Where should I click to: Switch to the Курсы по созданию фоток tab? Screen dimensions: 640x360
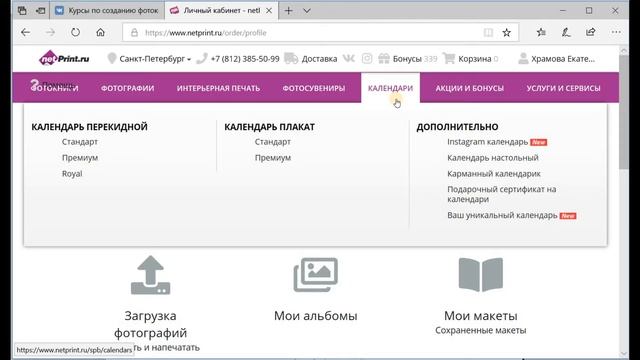click(107, 11)
